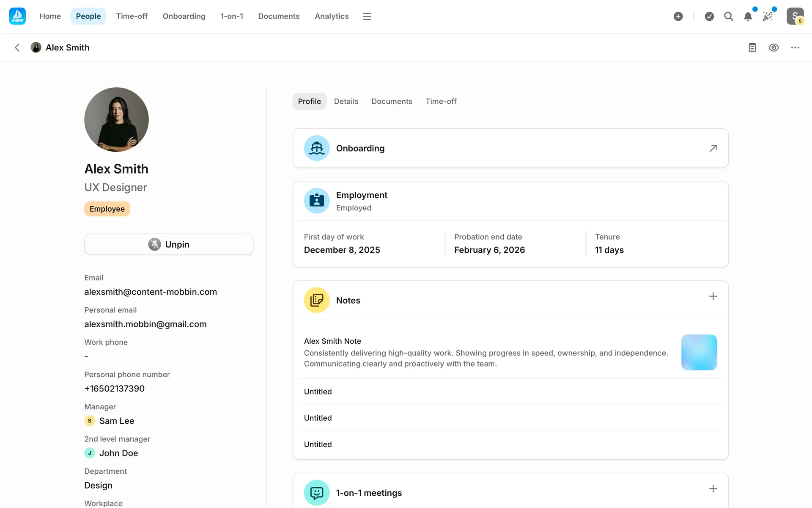Screen dimensions: 812x508
Task: Unpin Alex Smith's profile
Action: pyautogui.click(x=169, y=244)
